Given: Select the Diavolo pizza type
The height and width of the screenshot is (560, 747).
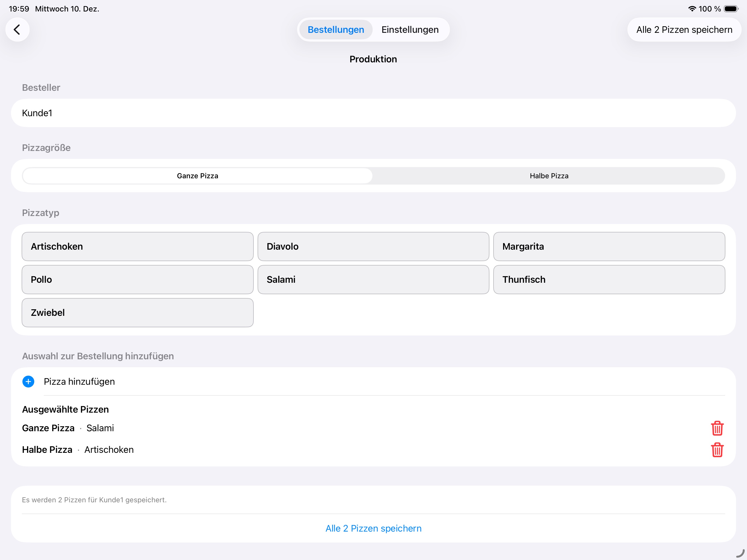Looking at the screenshot, I should coord(373,247).
